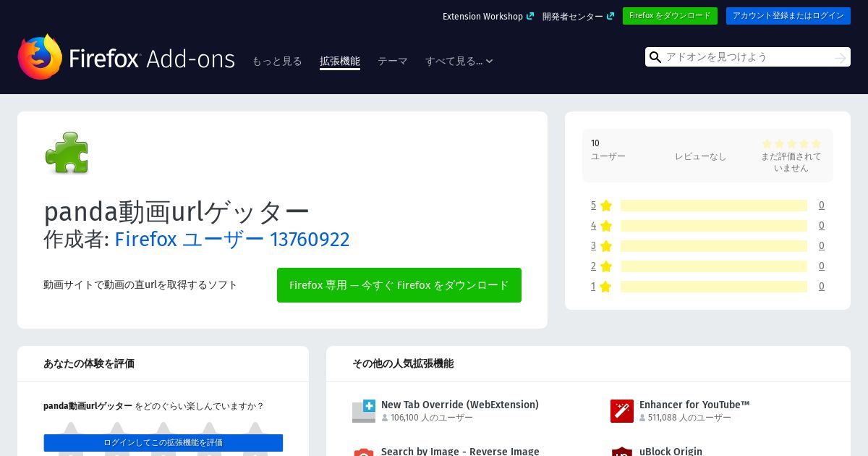The image size is (868, 456).
Task: Click ログインしてこの拡張機能を評価 button
Action: [x=163, y=443]
